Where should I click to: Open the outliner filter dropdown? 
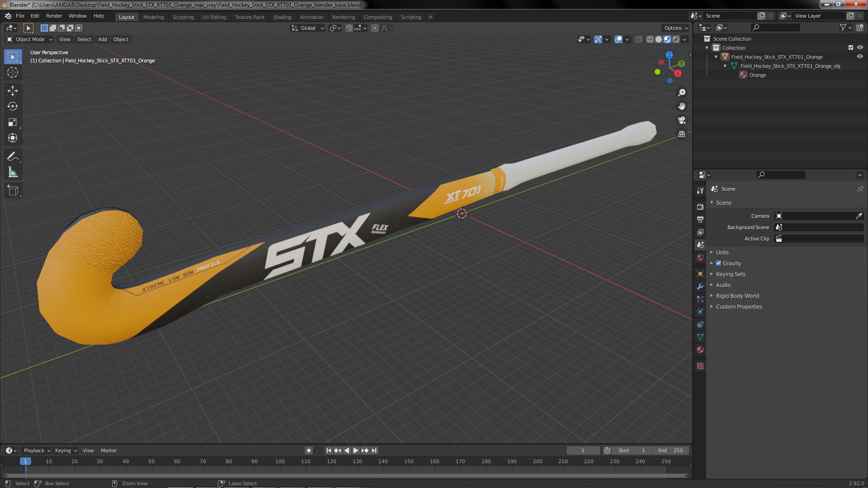click(x=845, y=28)
